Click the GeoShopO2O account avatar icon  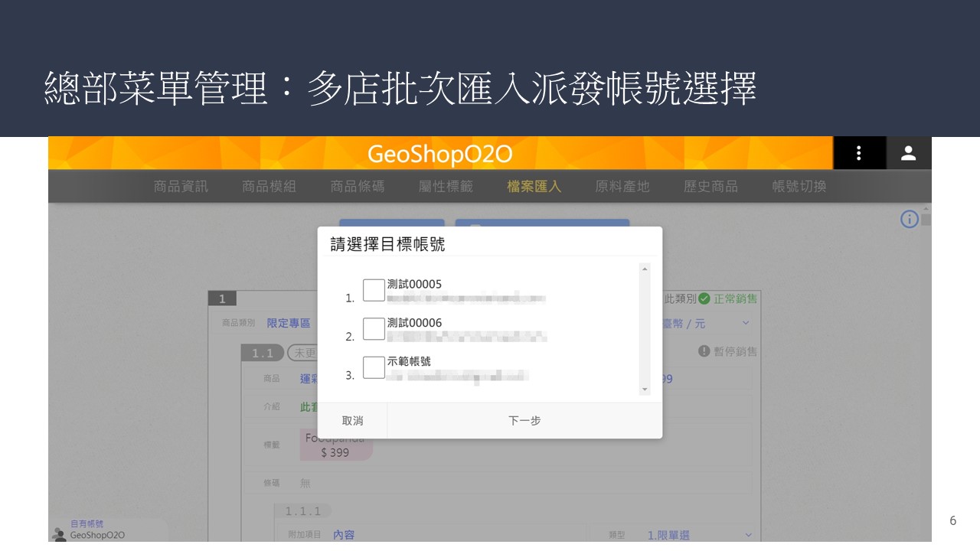coord(59,534)
